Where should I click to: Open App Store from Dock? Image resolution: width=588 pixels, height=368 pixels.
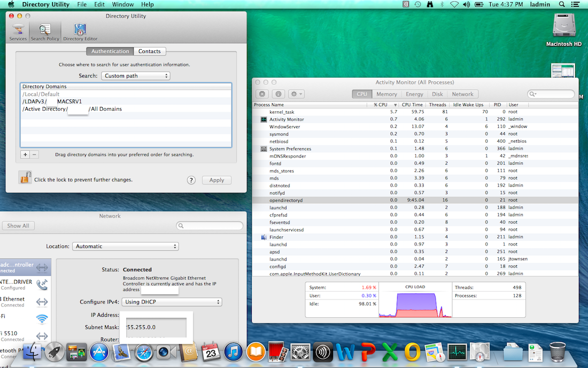99,352
